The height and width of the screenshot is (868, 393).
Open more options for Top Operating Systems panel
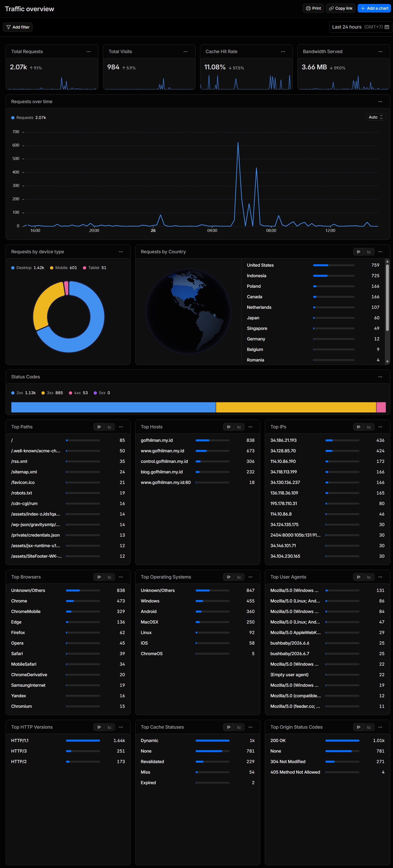point(250,577)
